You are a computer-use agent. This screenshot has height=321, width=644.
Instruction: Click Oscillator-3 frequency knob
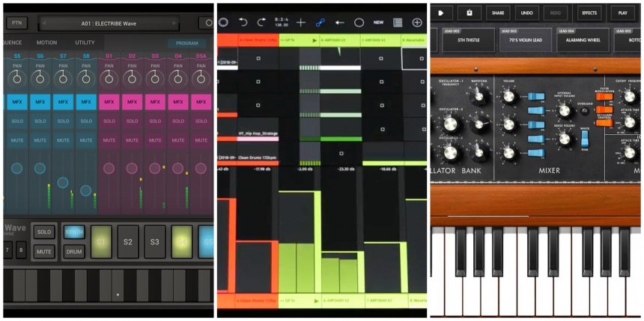pos(450,152)
